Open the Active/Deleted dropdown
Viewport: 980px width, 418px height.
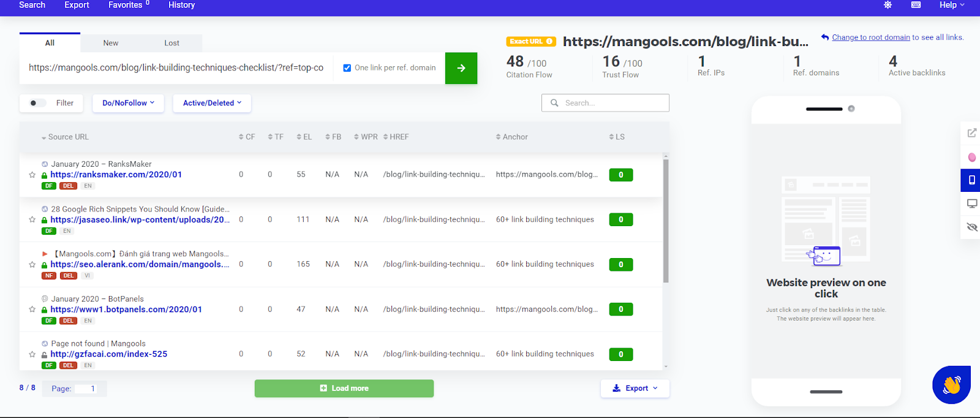(x=212, y=103)
